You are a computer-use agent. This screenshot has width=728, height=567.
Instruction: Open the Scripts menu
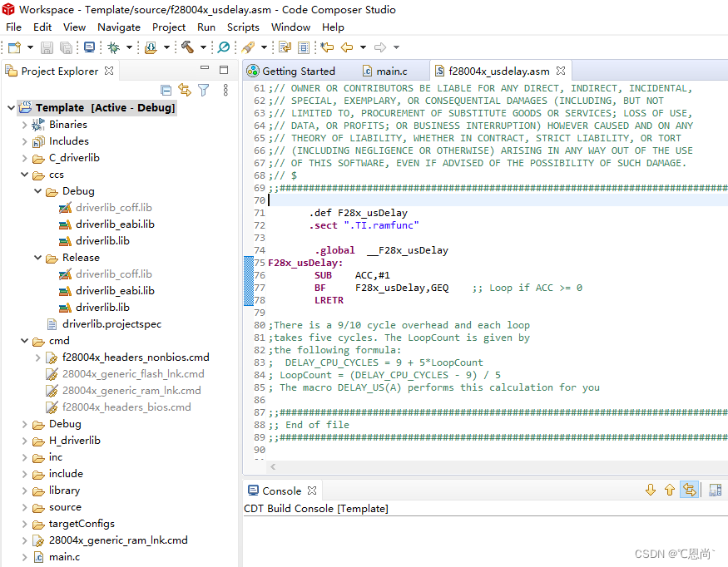tap(243, 27)
